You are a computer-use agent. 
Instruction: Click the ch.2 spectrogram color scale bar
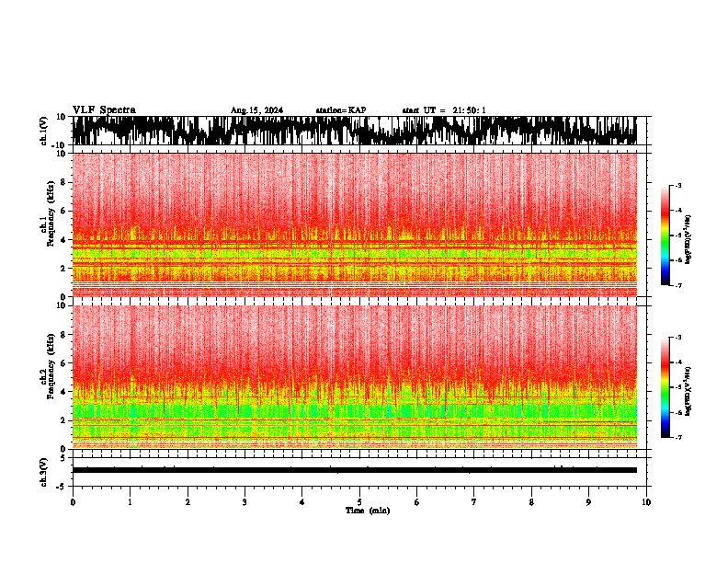click(x=665, y=387)
